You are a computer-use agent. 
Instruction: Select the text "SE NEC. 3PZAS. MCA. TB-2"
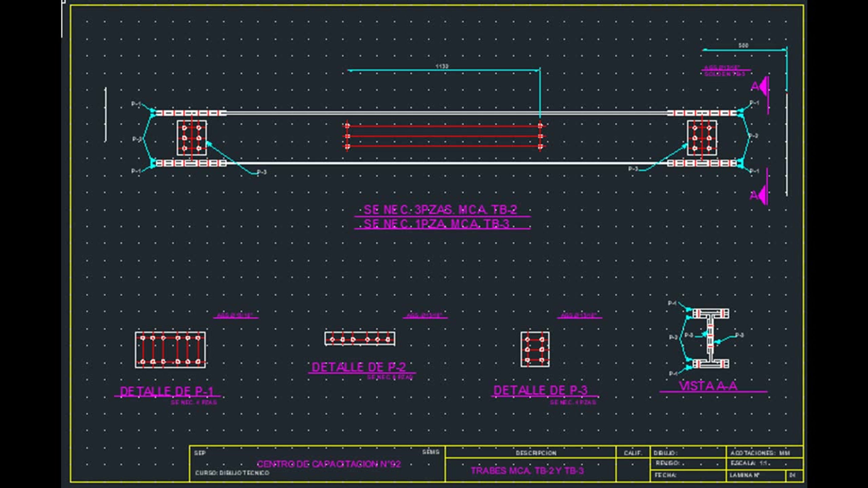coord(440,210)
